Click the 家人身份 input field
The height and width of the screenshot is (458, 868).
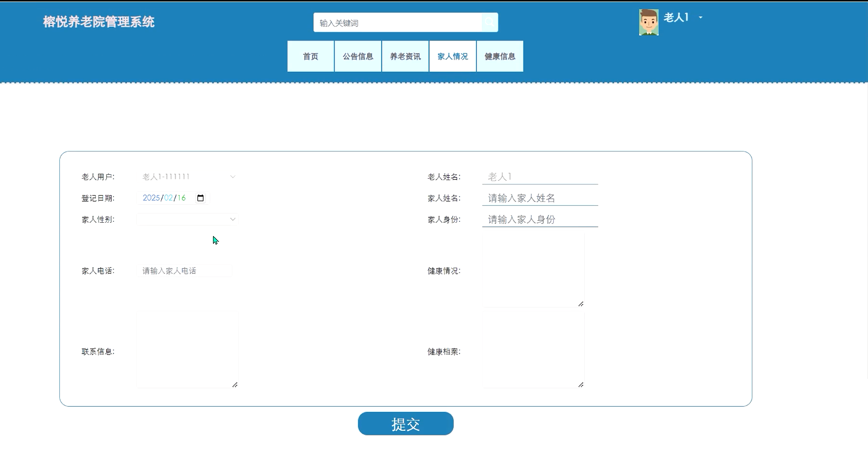point(540,220)
